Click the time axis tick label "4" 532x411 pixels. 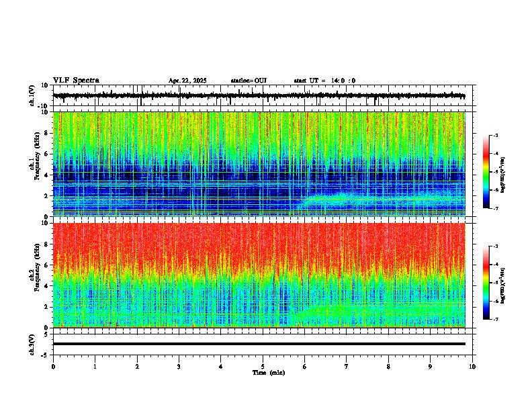pos(221,367)
